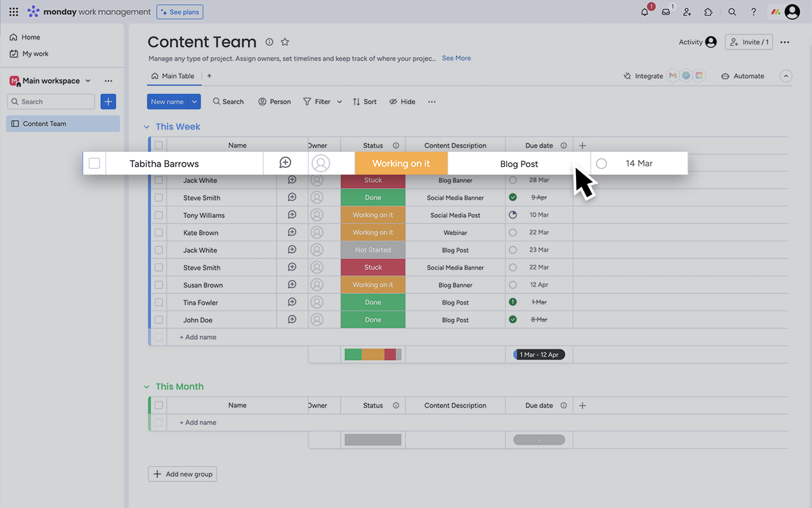
Task: Check the Tabitha Barrows row checkbox
Action: coord(94,163)
